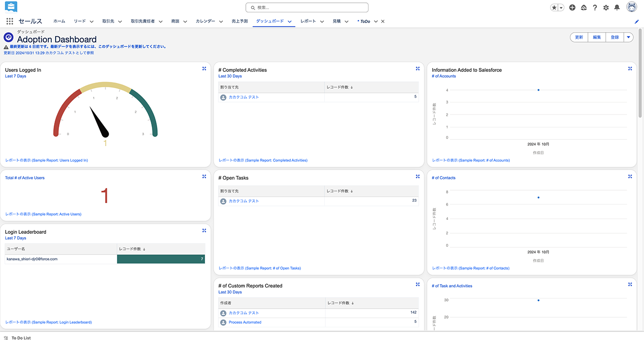This screenshot has width=644, height=344.
Task: Open the Trailhead guidance cloud icon
Action: coord(584,8)
